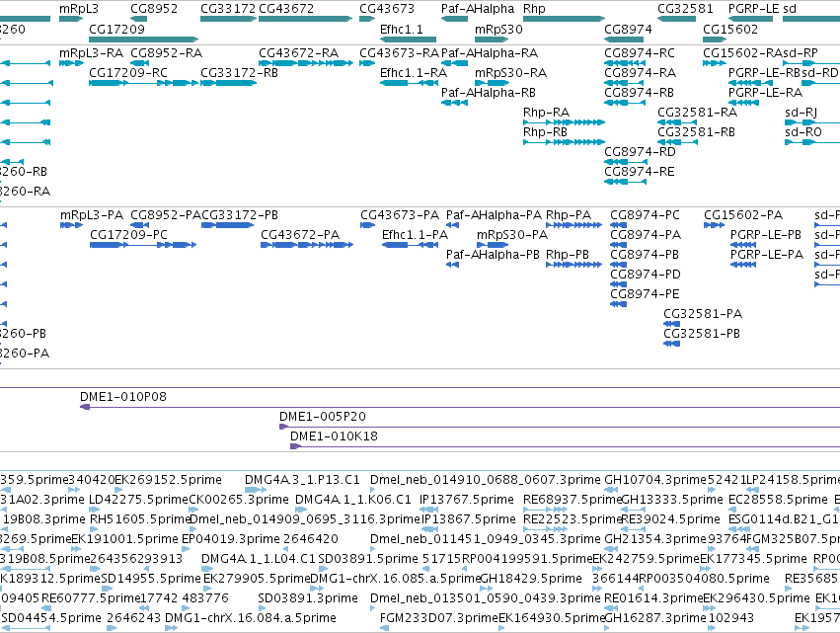Click the CG43672-RA transcript label

(x=298, y=53)
